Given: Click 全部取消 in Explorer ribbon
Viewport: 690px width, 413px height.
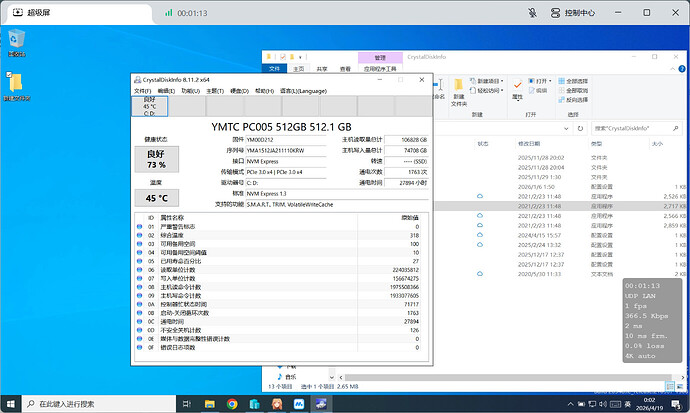Looking at the screenshot, I should [573, 91].
